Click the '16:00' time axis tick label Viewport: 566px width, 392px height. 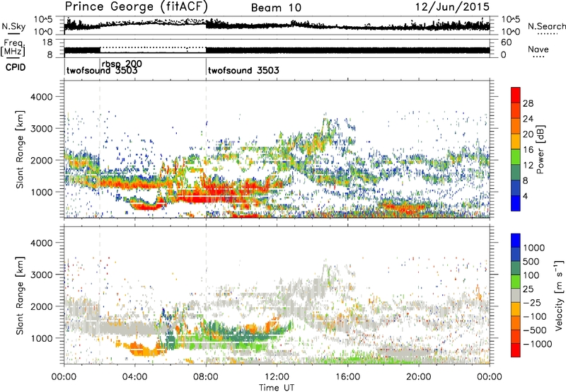pyautogui.click(x=348, y=377)
